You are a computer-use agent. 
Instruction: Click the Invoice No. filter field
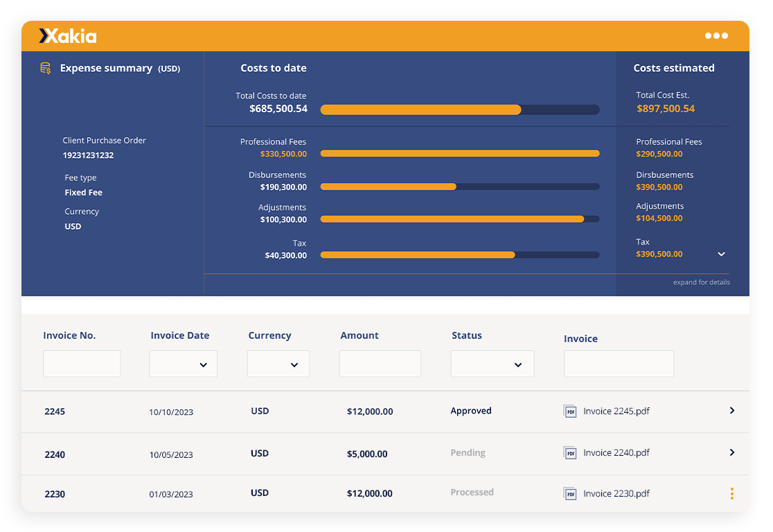point(82,364)
